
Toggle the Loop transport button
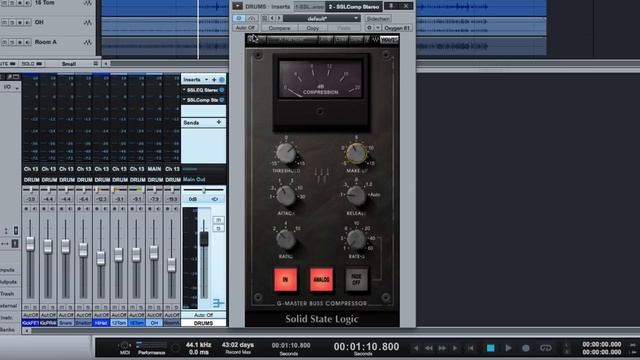pos(546,348)
